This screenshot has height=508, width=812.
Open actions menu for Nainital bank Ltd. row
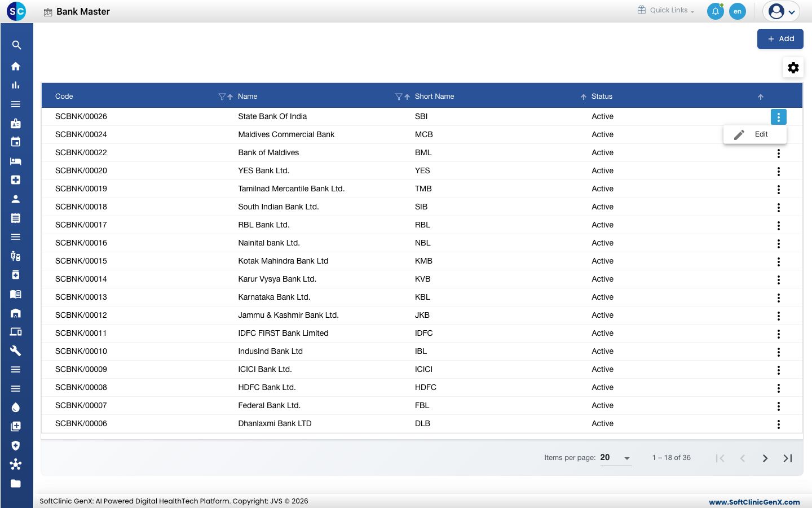pyautogui.click(x=779, y=243)
